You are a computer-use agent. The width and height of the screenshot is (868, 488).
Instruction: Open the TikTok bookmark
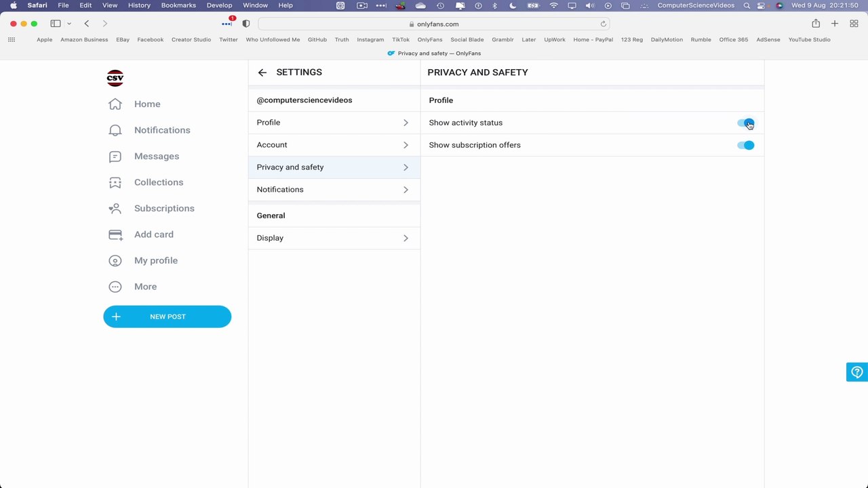(401, 39)
